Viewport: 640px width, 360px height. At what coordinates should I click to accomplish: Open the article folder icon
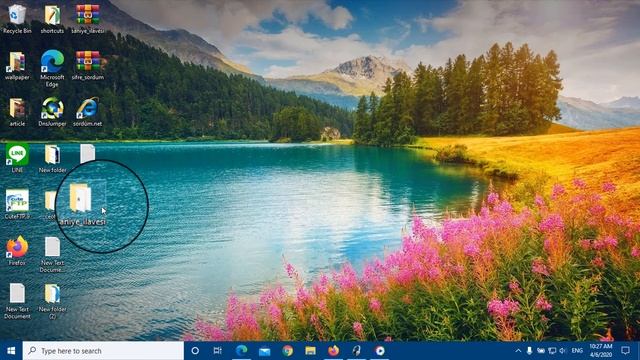pyautogui.click(x=17, y=112)
